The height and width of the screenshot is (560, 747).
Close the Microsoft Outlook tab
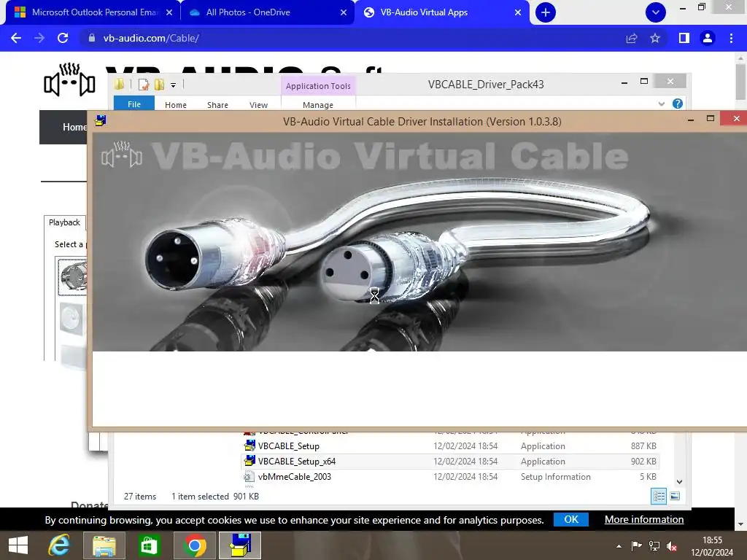pyautogui.click(x=169, y=12)
